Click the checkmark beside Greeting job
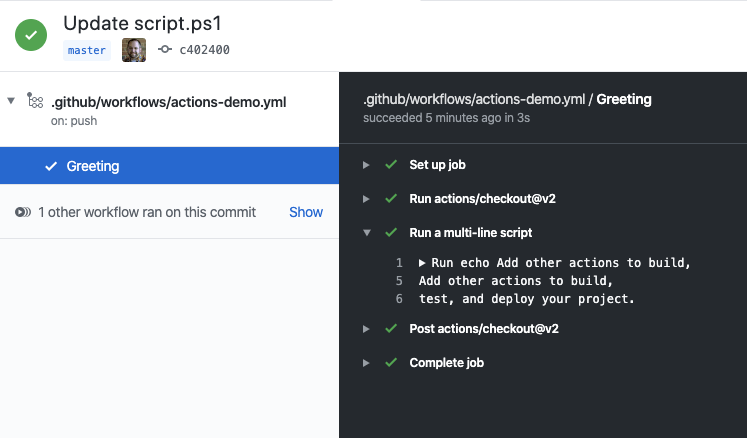 point(51,166)
